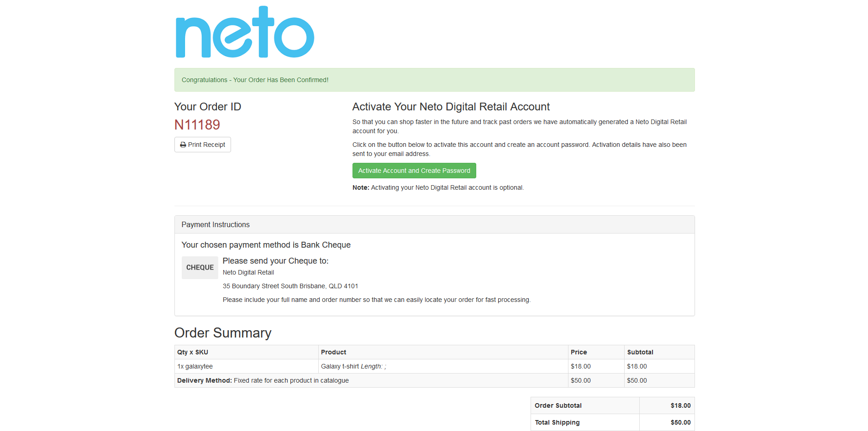
Task: Click the Product column header
Action: (443, 352)
